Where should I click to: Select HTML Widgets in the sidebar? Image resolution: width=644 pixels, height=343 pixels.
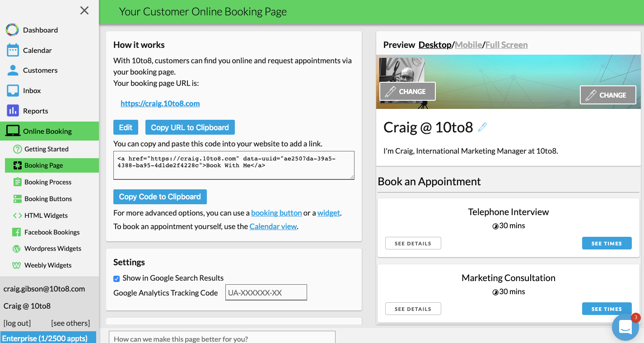coord(46,216)
